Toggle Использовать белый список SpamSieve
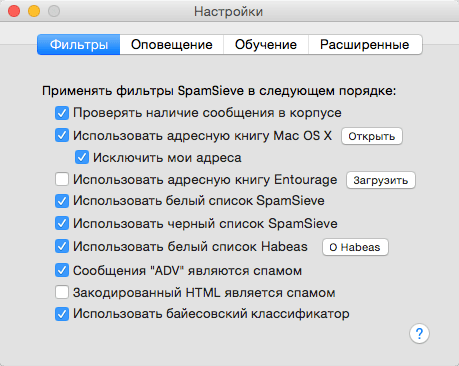 point(62,201)
